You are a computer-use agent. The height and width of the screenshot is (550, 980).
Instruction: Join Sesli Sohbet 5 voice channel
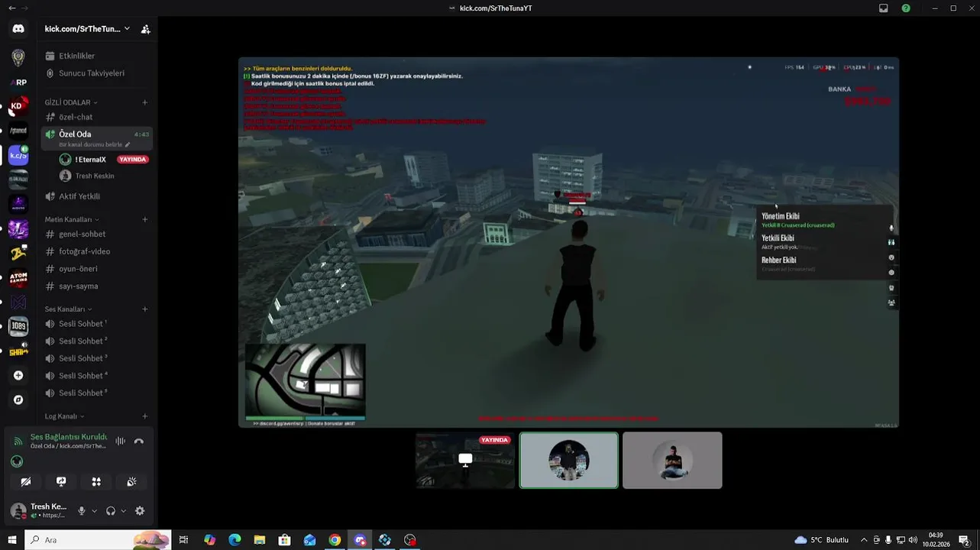(x=96, y=393)
